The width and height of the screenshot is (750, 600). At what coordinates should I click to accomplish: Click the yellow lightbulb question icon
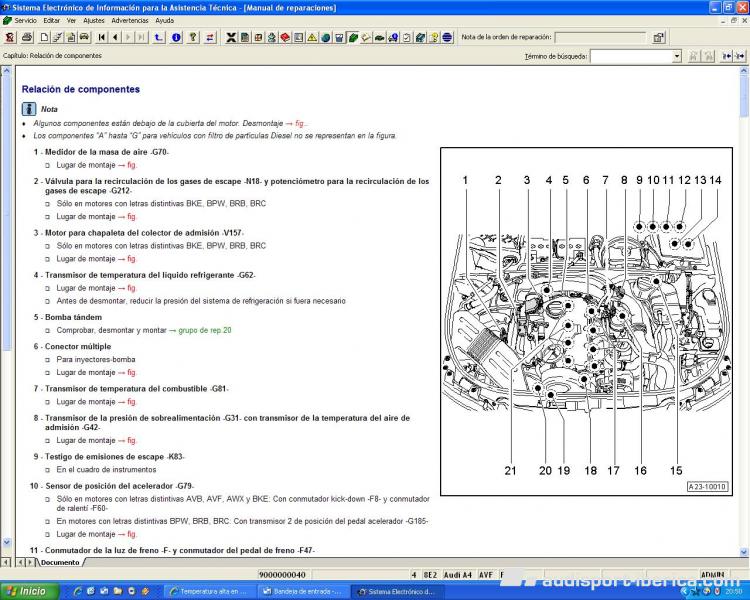434,37
